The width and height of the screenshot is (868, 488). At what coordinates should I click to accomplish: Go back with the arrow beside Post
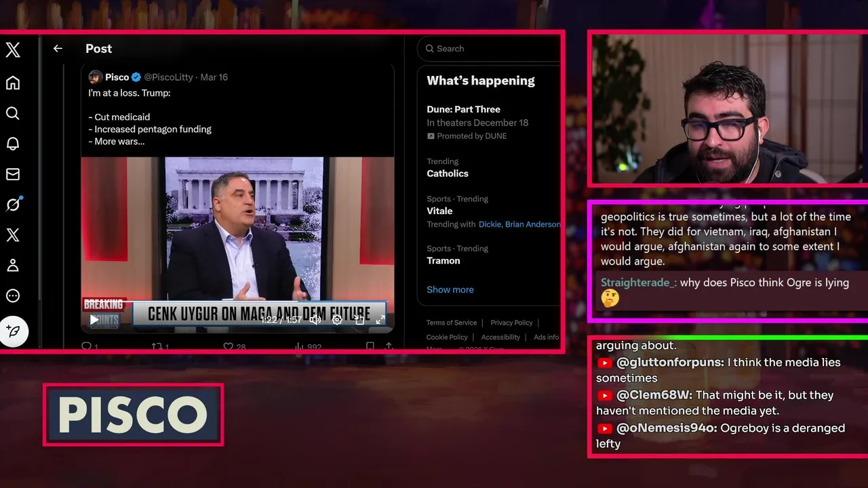point(58,48)
